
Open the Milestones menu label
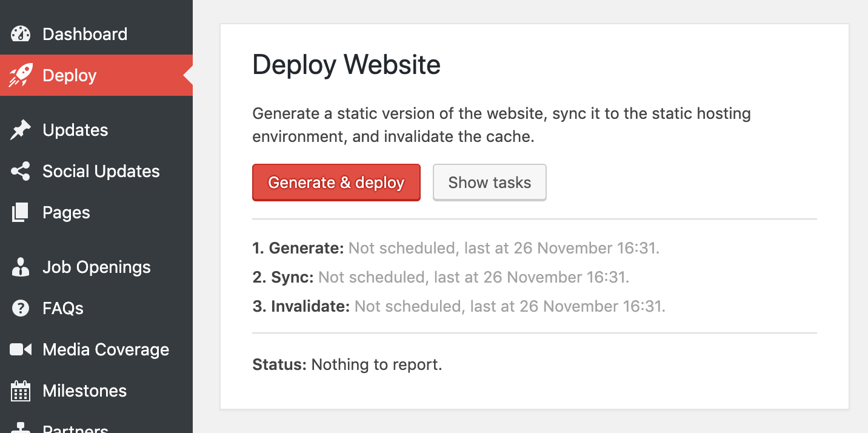[84, 391]
